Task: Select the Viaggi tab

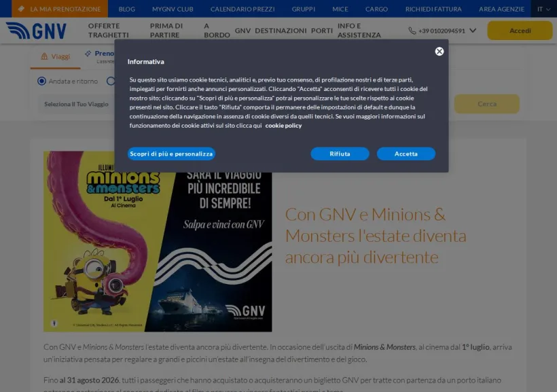Action: pos(56,56)
